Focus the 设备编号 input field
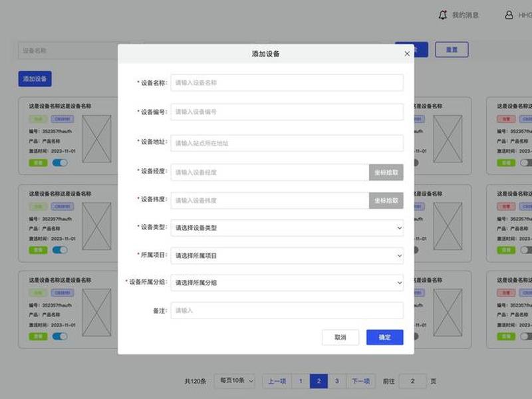 pos(287,112)
